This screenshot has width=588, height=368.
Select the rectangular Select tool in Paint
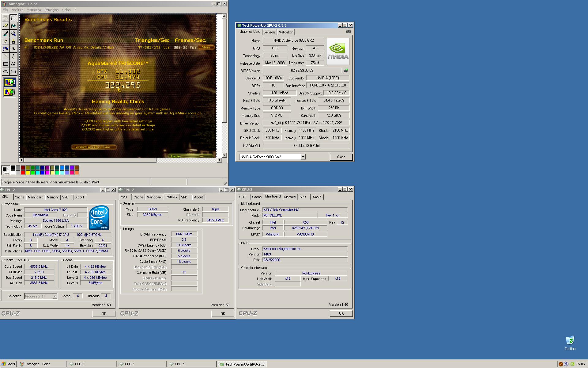pos(13,18)
